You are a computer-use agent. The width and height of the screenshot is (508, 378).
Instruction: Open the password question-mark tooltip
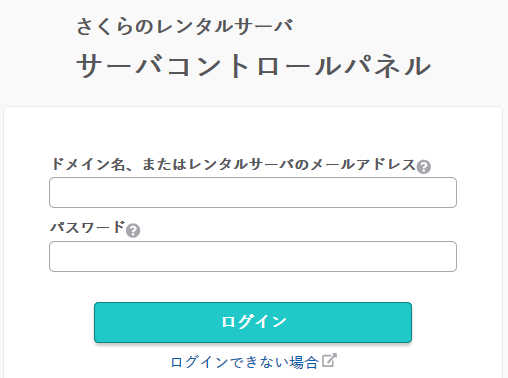pos(133,230)
